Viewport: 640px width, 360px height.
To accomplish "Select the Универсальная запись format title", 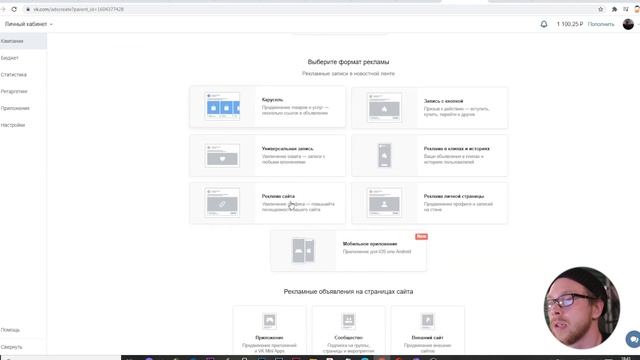I will coord(287,149).
